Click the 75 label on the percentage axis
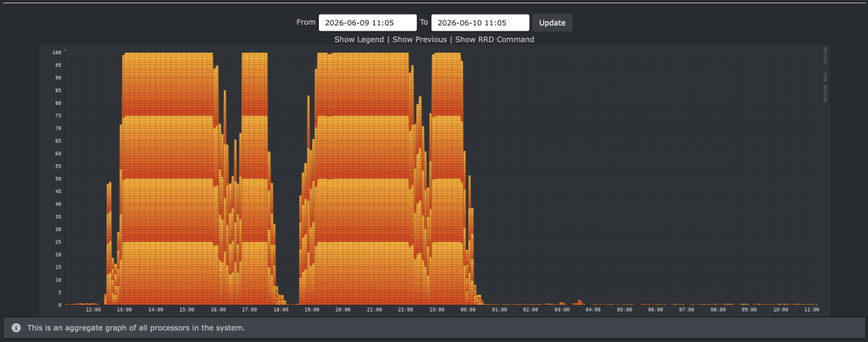This screenshot has width=868, height=342. (58, 115)
